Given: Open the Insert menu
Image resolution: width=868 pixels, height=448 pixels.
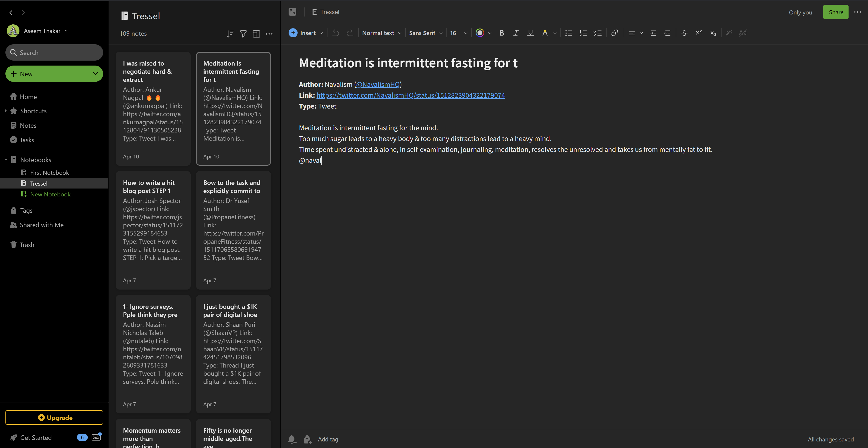Looking at the screenshot, I should click(305, 33).
